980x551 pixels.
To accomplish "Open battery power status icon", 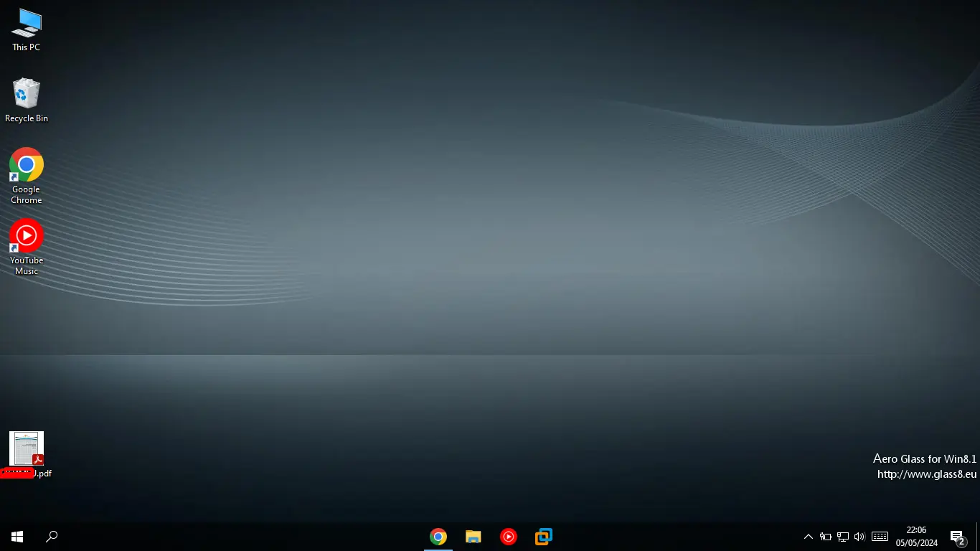I will 826,537.
